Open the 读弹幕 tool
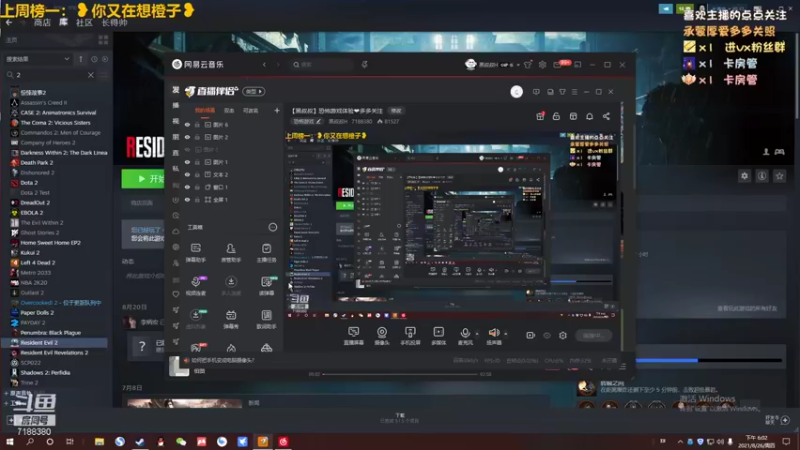The image size is (800, 450). (x=266, y=285)
